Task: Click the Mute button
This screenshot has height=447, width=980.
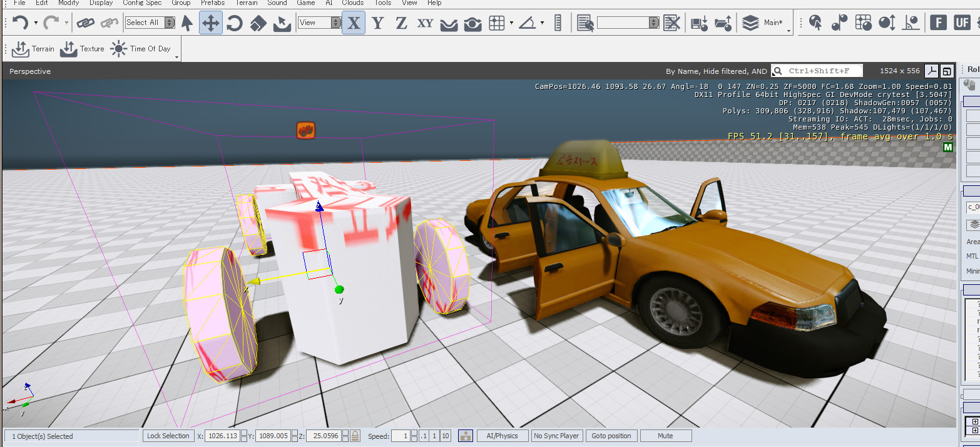Action: click(x=666, y=436)
